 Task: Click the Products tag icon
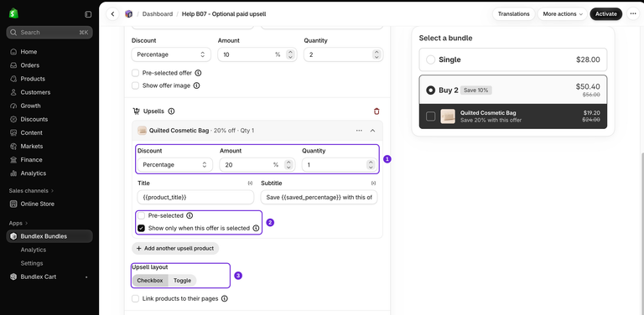(x=13, y=79)
